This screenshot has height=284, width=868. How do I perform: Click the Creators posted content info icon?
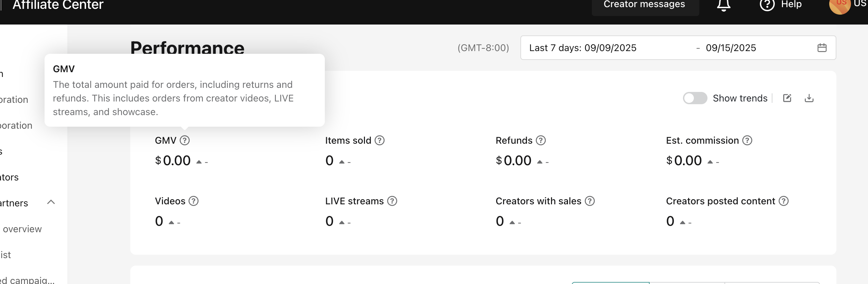click(x=784, y=201)
